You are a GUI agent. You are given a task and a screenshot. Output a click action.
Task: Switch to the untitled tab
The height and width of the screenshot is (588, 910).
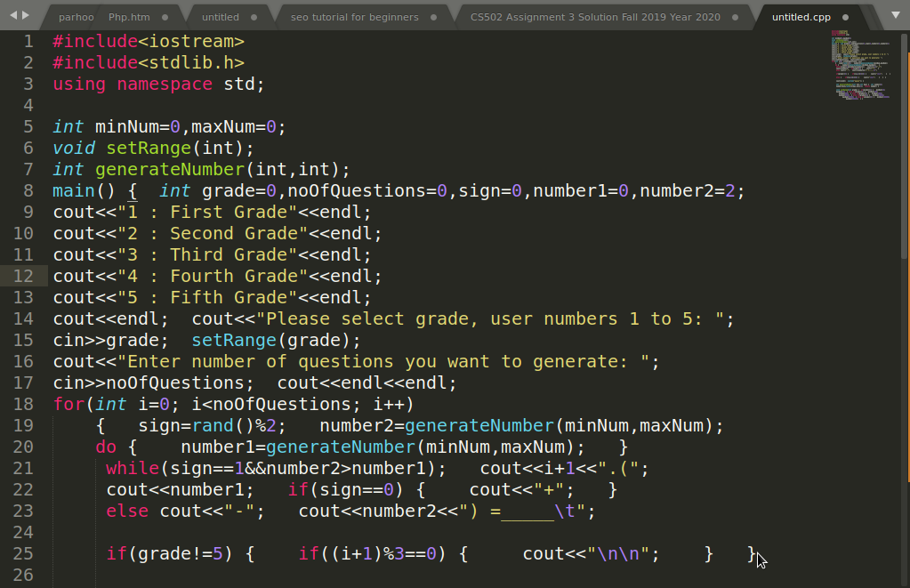[220, 18]
